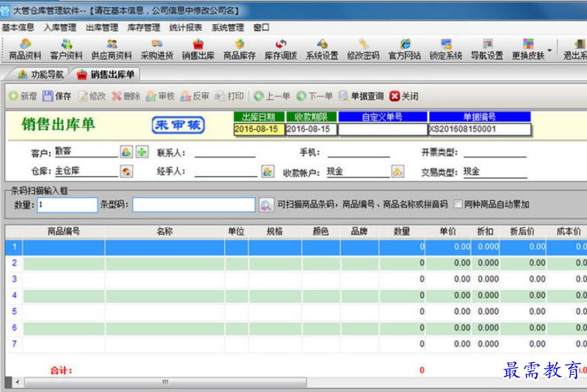Click the 手机 input field
The image size is (587, 392).
pyautogui.click(x=359, y=152)
